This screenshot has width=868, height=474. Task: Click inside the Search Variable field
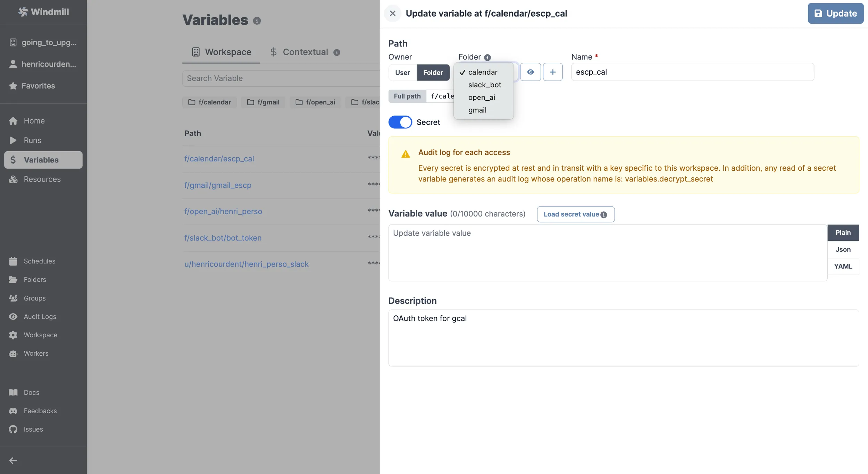click(281, 78)
